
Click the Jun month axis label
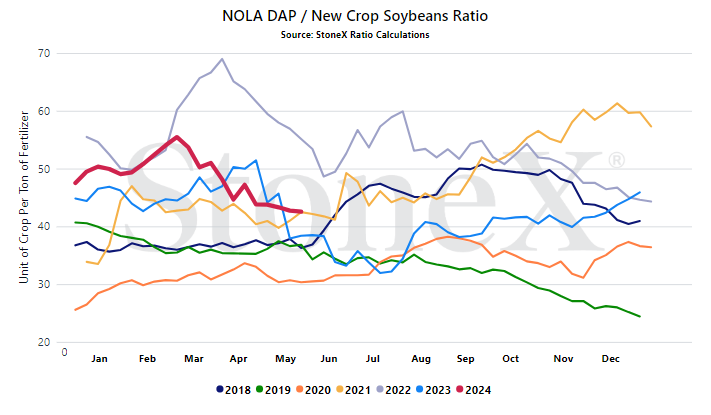(329, 359)
